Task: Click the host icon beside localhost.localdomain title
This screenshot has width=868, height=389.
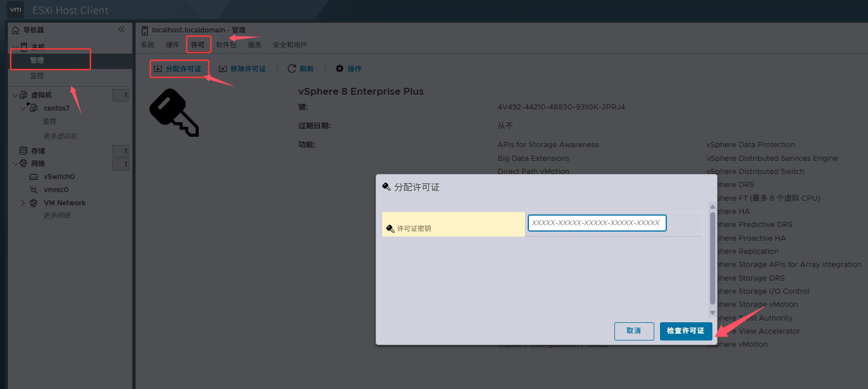Action: 145,30
